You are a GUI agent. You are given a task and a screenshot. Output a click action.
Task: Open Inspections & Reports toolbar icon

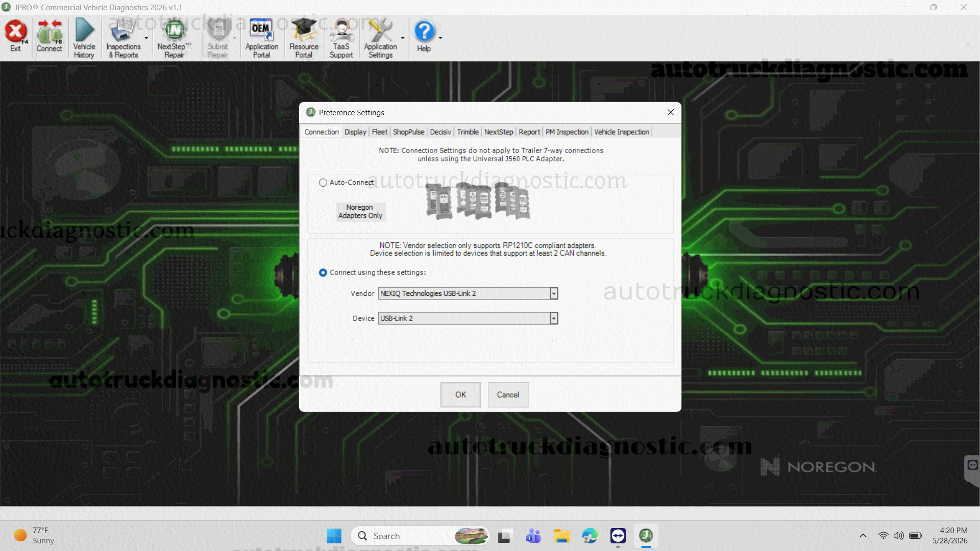123,38
